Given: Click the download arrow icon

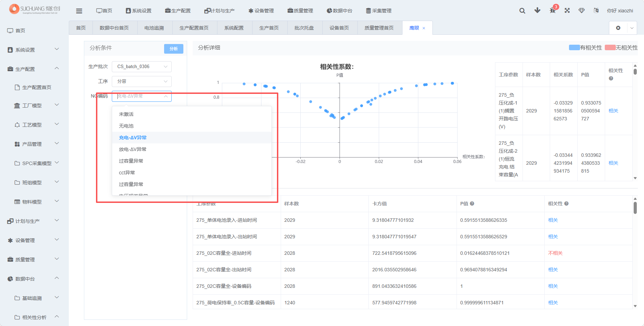Looking at the screenshot, I should tap(537, 11).
